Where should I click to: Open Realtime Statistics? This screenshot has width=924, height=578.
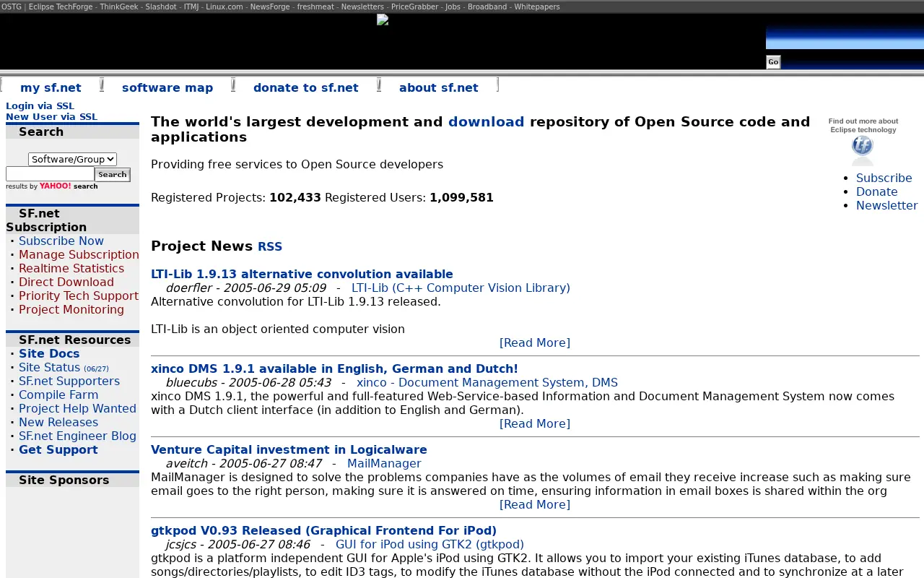click(x=71, y=268)
